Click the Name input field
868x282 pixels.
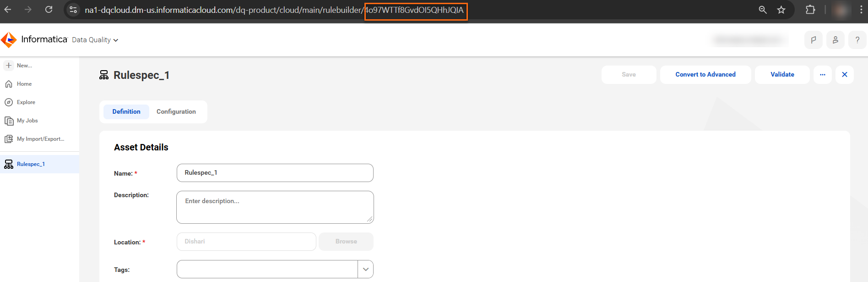pos(275,173)
